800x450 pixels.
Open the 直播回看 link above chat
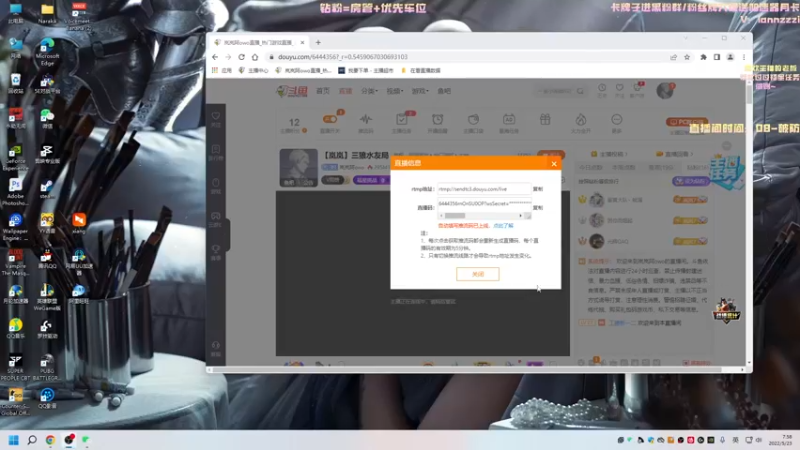click(673, 154)
